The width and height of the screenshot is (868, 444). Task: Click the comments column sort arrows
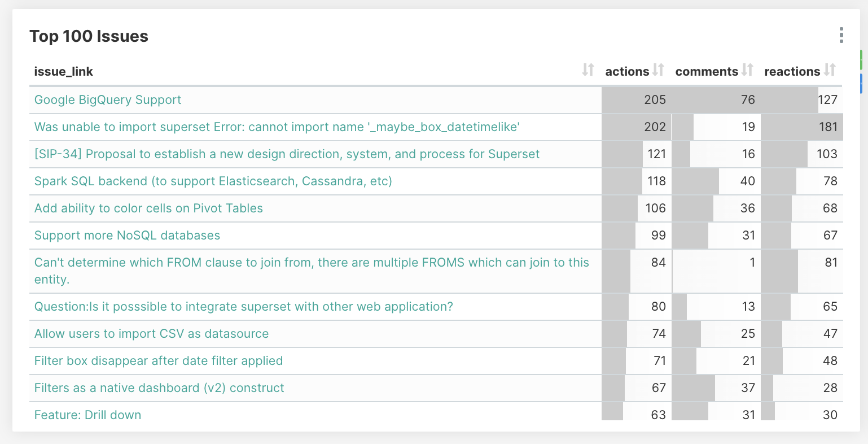click(748, 70)
